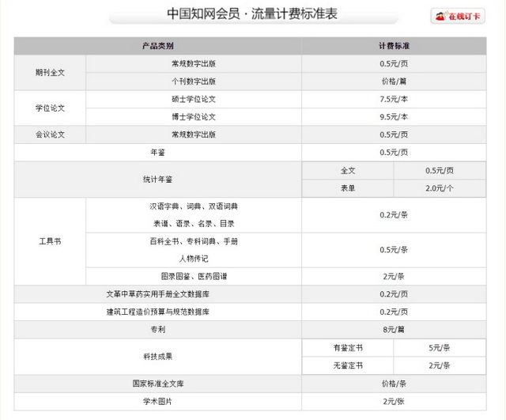This screenshot has width=506, height=420.
Task: Click the 硕士学位论文 row label
Action: point(193,99)
